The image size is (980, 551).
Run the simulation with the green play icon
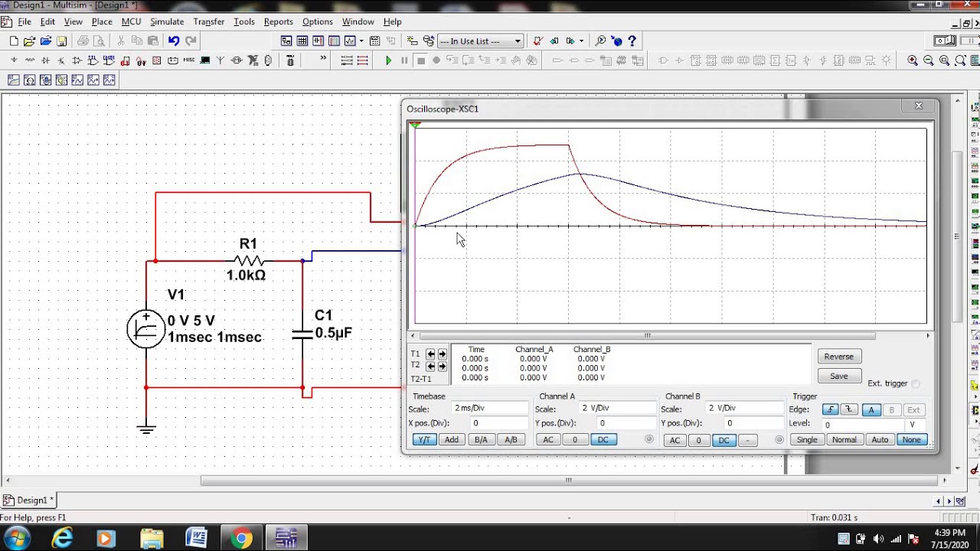point(388,60)
